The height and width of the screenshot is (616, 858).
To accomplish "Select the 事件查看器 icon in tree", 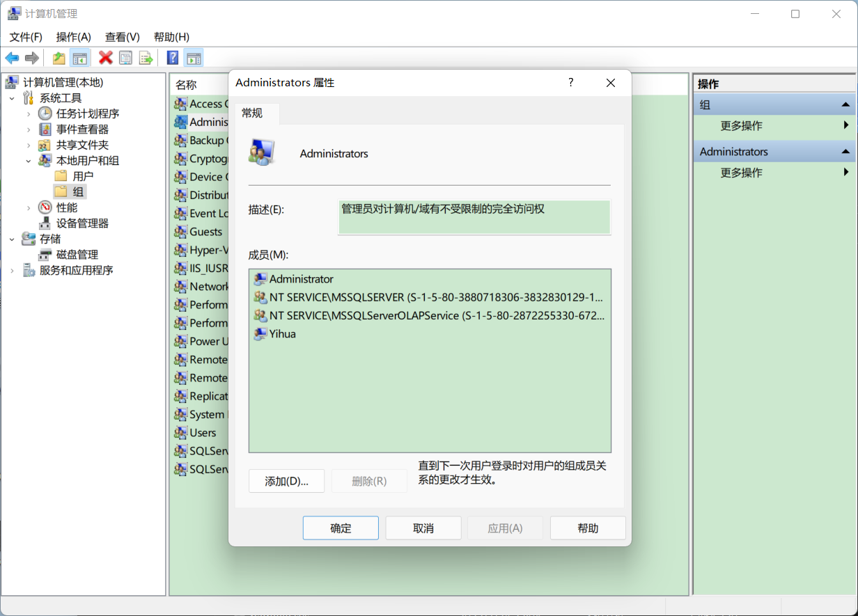I will pos(45,129).
